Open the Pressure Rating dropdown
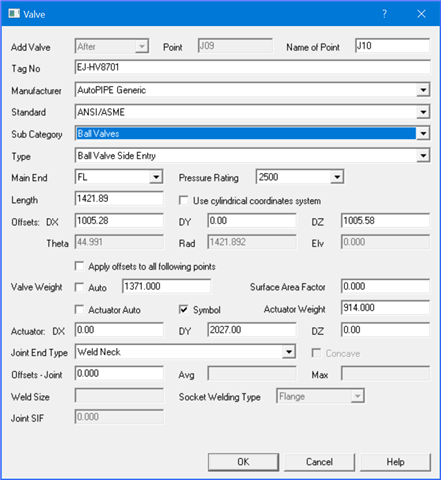The height and width of the screenshot is (480, 441). (x=337, y=177)
